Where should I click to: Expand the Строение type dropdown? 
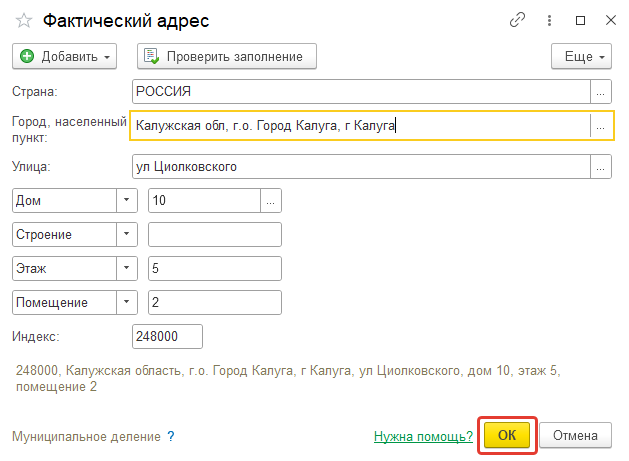(126, 234)
